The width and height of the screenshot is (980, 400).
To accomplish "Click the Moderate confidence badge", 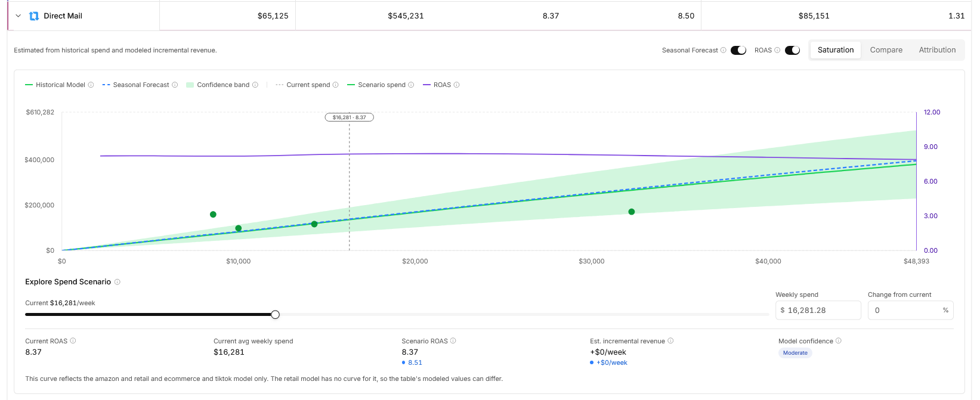I will [x=795, y=353].
